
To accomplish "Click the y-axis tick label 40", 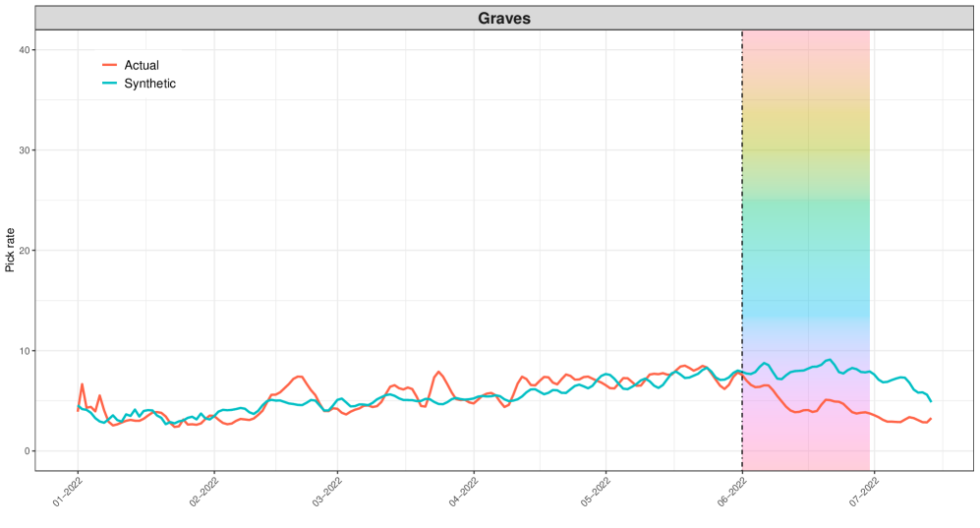I will point(25,50).
